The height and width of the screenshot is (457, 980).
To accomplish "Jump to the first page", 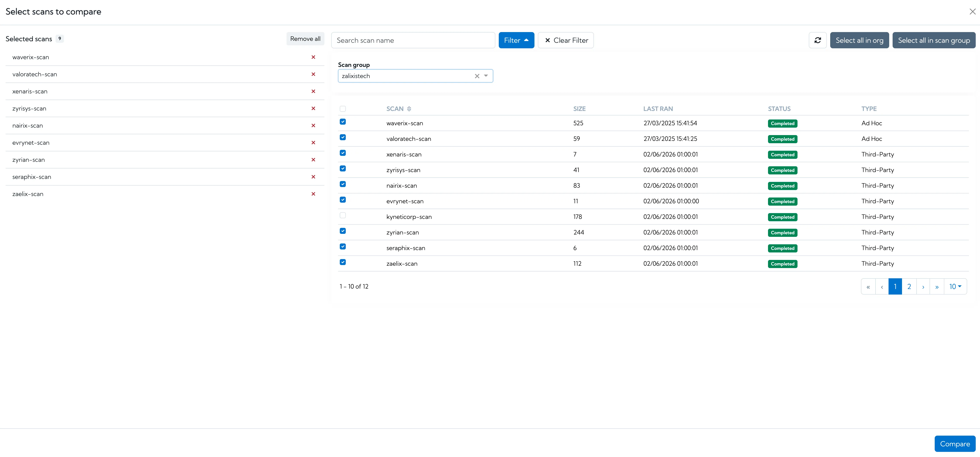I will (868, 286).
